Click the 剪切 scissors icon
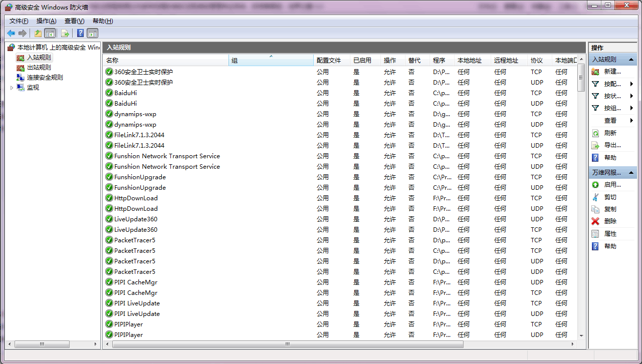The image size is (642, 364). pos(595,197)
